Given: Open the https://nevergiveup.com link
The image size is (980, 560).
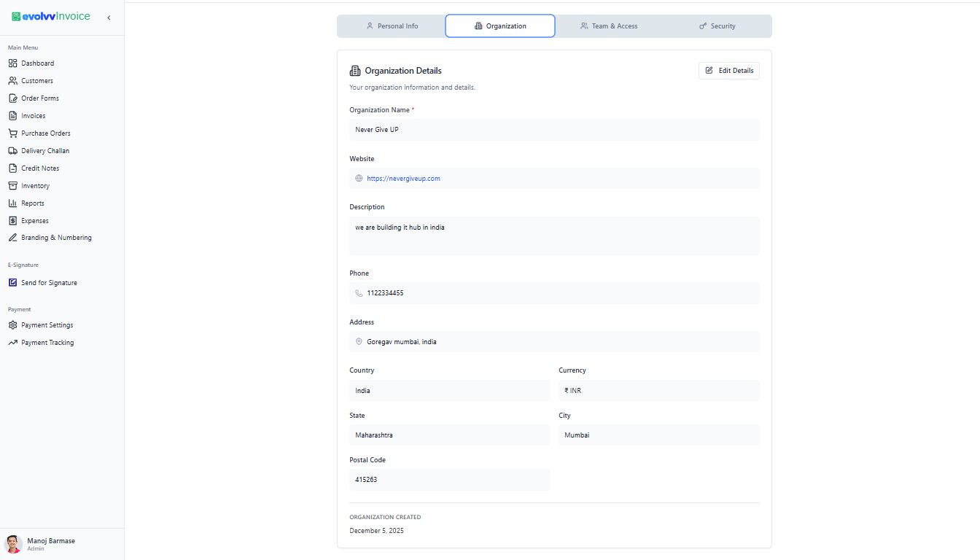Looking at the screenshot, I should point(403,179).
